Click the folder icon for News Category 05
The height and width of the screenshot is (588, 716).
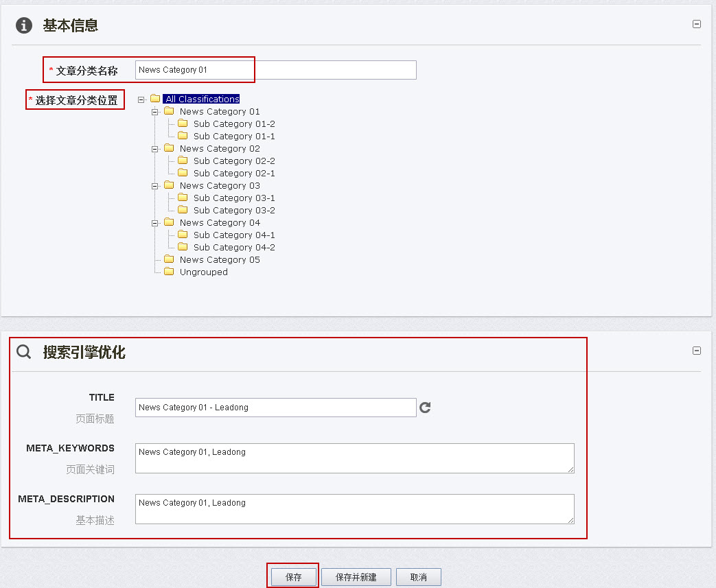(x=169, y=259)
